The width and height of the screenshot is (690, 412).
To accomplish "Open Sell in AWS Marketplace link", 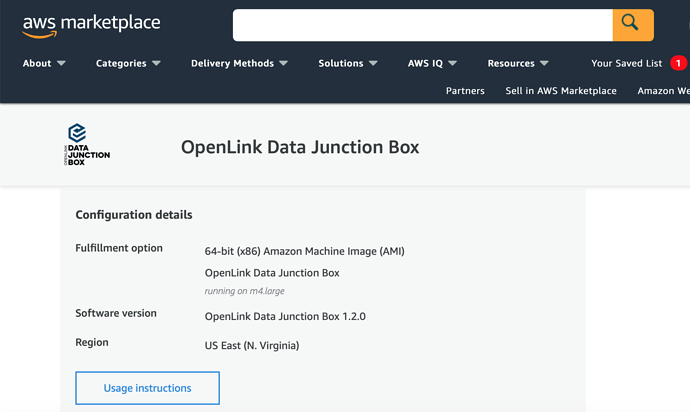I will [x=561, y=91].
